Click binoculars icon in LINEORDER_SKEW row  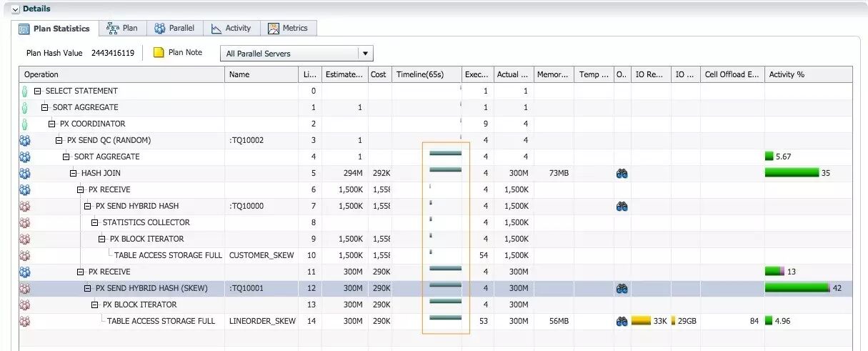pos(622,321)
